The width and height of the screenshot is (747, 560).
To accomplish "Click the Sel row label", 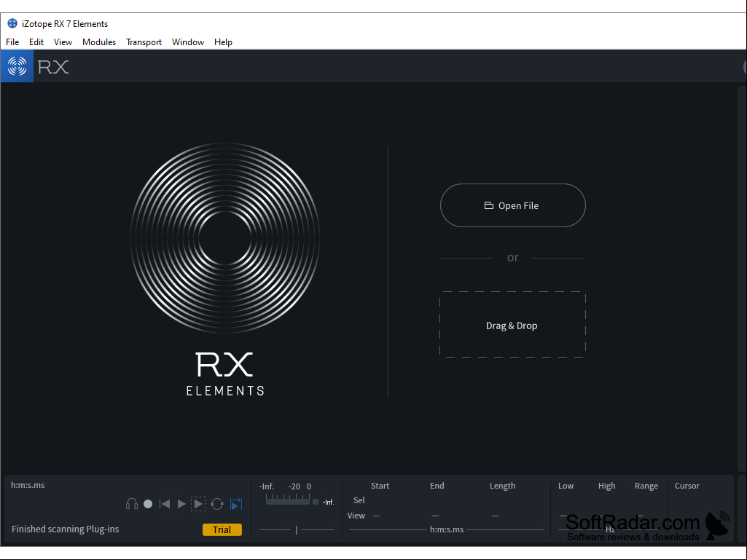I will pos(359,500).
